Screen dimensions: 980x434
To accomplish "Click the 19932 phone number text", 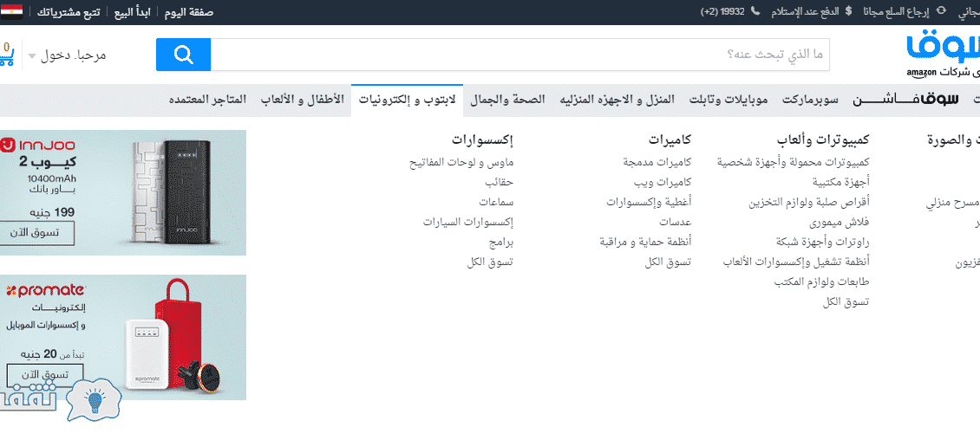I will coord(724,11).
